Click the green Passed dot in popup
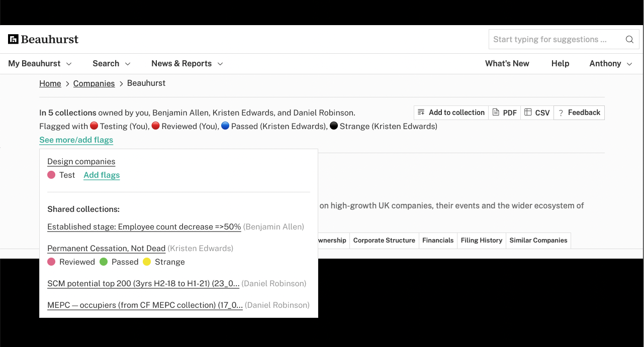Viewport: 644px width, 347px height. pos(104,262)
